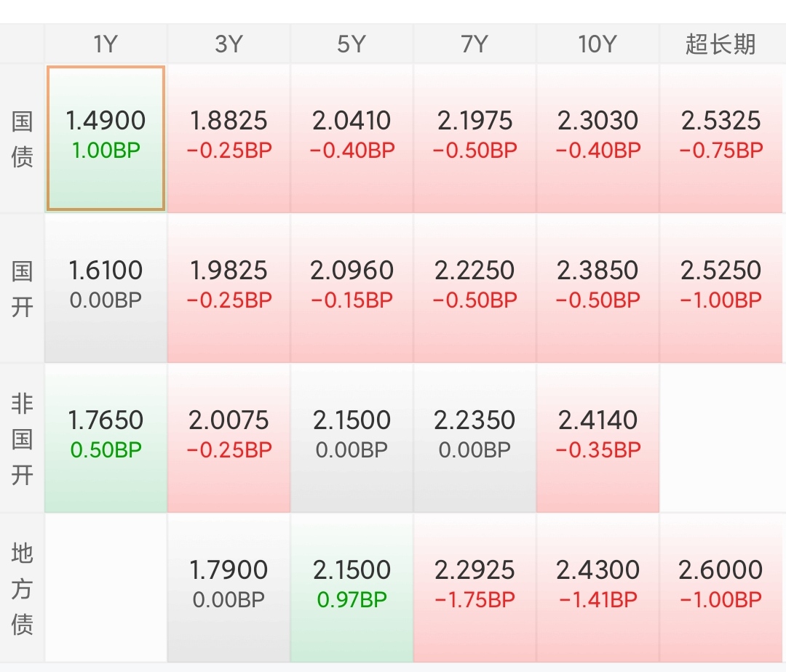This screenshot has height=672, width=786.
Task: Select the 5Y column header
Action: [352, 44]
